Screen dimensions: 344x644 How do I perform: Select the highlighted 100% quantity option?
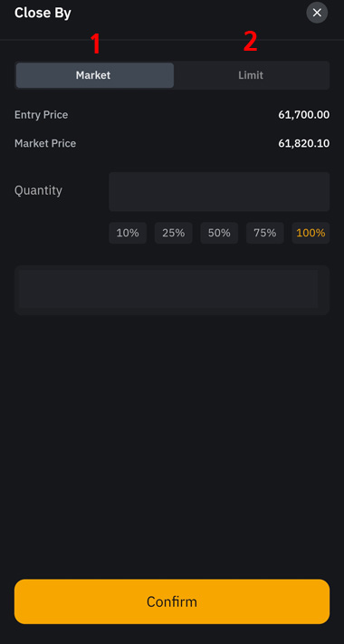tap(311, 233)
